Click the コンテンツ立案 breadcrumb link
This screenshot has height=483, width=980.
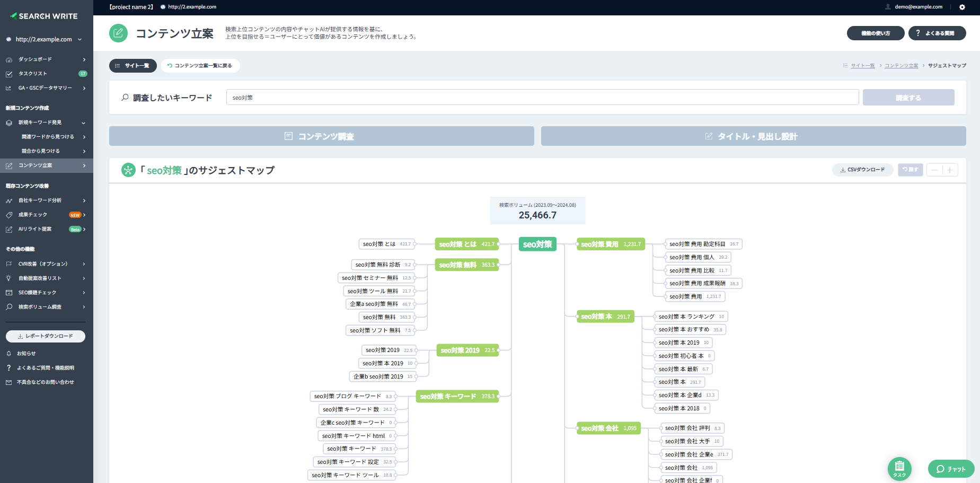tap(901, 66)
